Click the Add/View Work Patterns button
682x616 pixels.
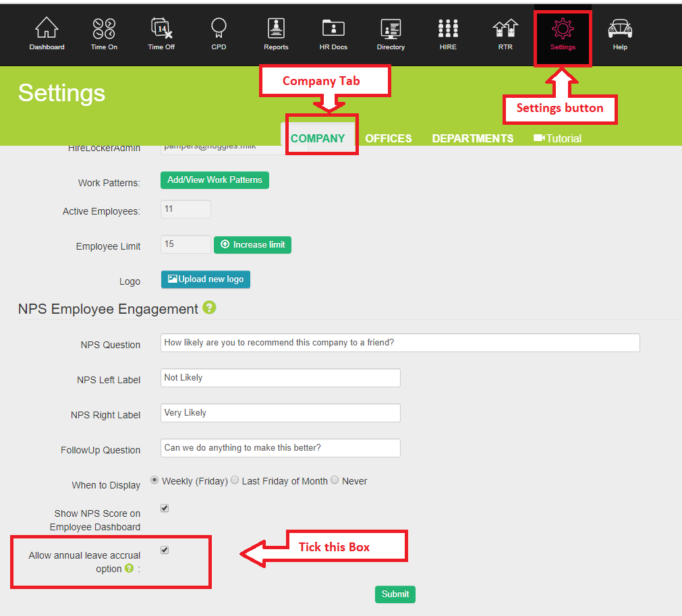(x=215, y=180)
